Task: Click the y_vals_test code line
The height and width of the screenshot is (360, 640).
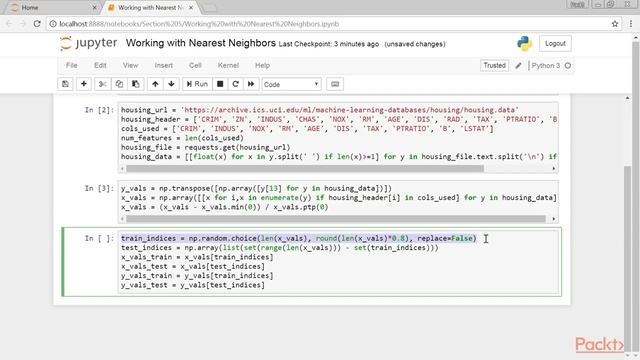Action: point(193,285)
